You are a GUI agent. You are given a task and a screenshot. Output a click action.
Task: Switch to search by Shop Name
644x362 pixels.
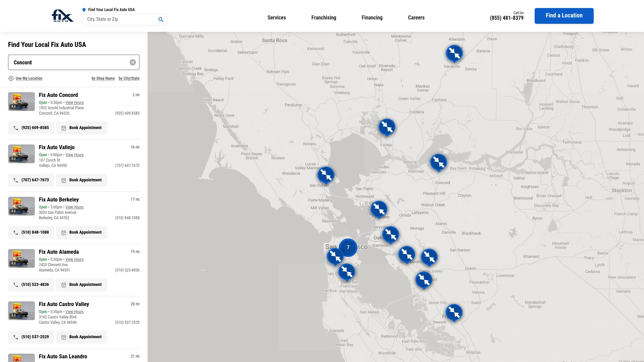[103, 78]
